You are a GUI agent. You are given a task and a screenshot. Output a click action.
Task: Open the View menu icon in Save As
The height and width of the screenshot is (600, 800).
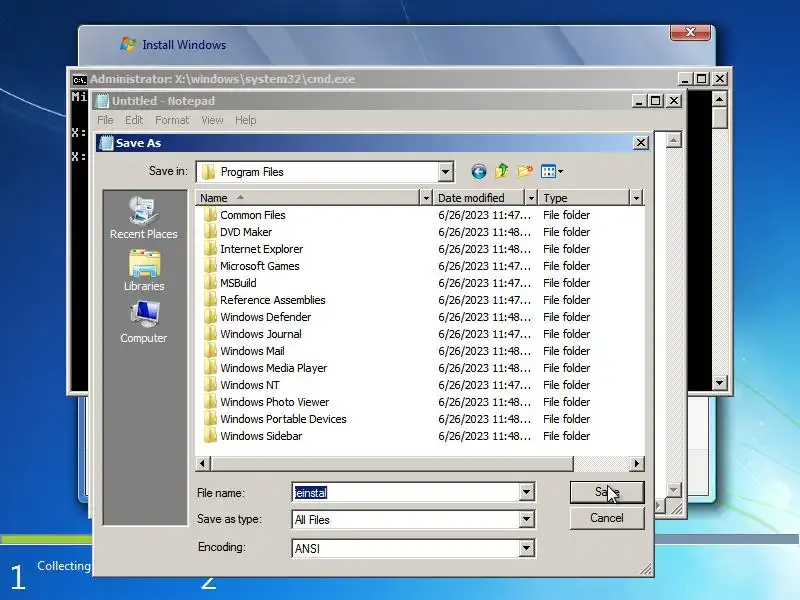coord(552,171)
